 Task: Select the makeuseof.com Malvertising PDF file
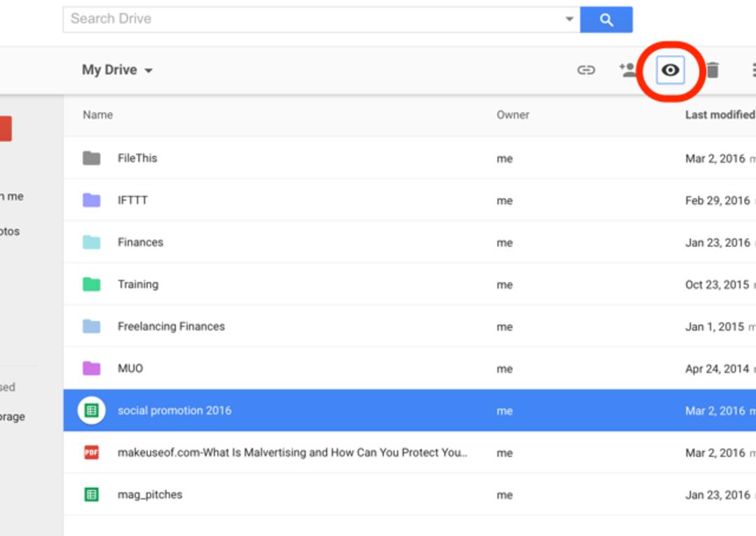409,452
